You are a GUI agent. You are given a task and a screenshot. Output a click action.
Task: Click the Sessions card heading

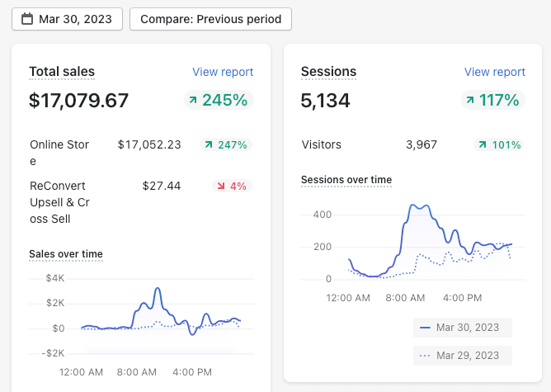point(329,72)
